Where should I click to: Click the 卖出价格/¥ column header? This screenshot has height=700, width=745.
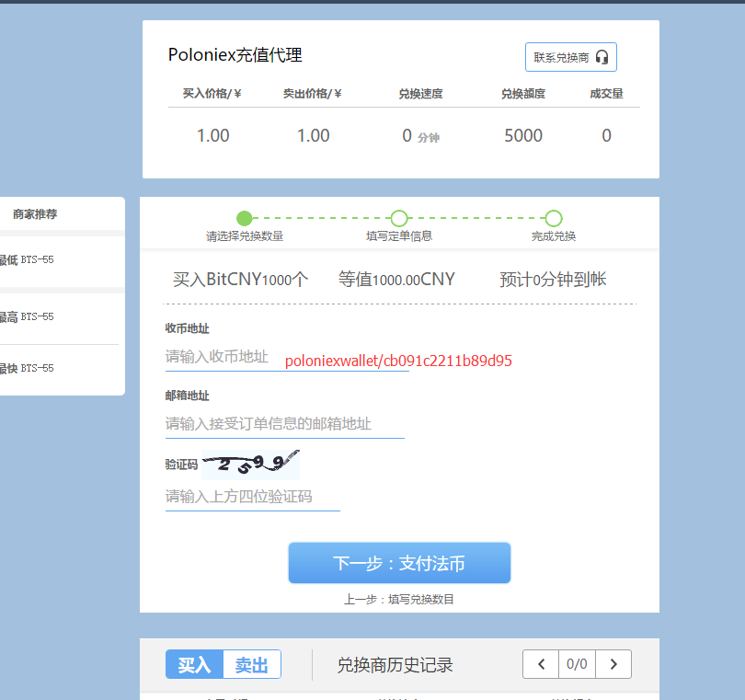[313, 94]
